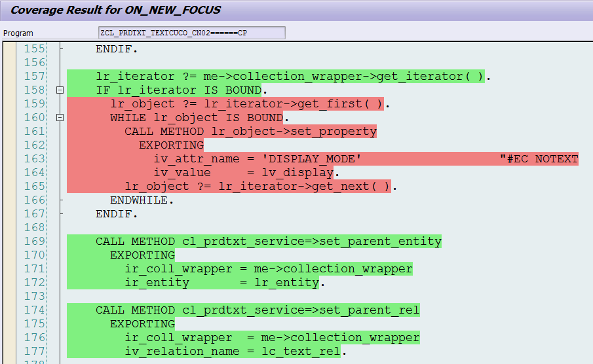The image size is (593, 364).
Task: Collapse the WHILE block at line 160
Action: [x=60, y=118]
